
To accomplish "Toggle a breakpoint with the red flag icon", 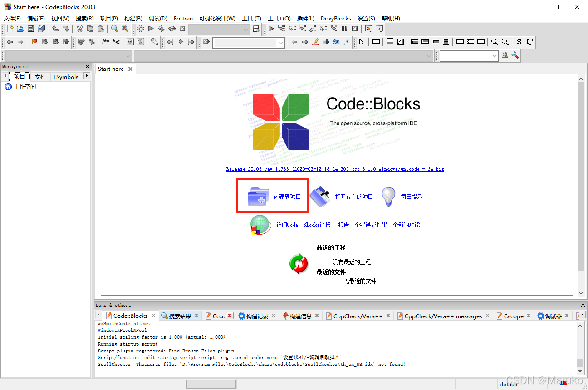I will pyautogui.click(x=33, y=41).
